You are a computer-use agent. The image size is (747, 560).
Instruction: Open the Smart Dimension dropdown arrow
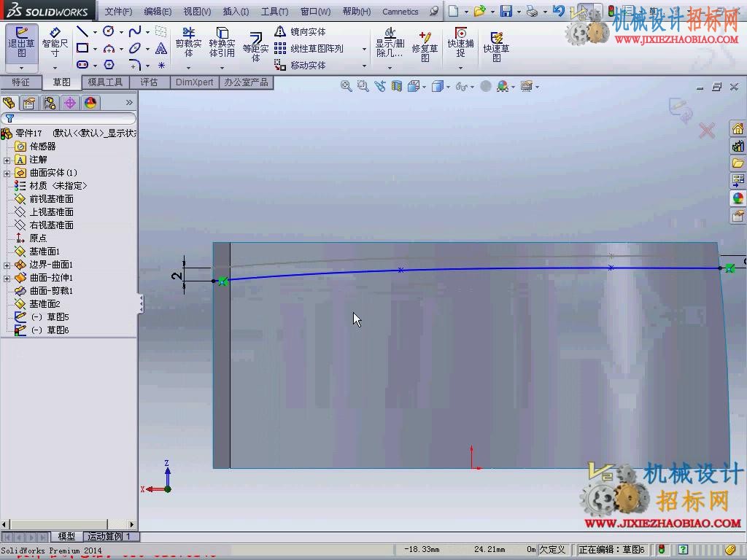[55, 67]
